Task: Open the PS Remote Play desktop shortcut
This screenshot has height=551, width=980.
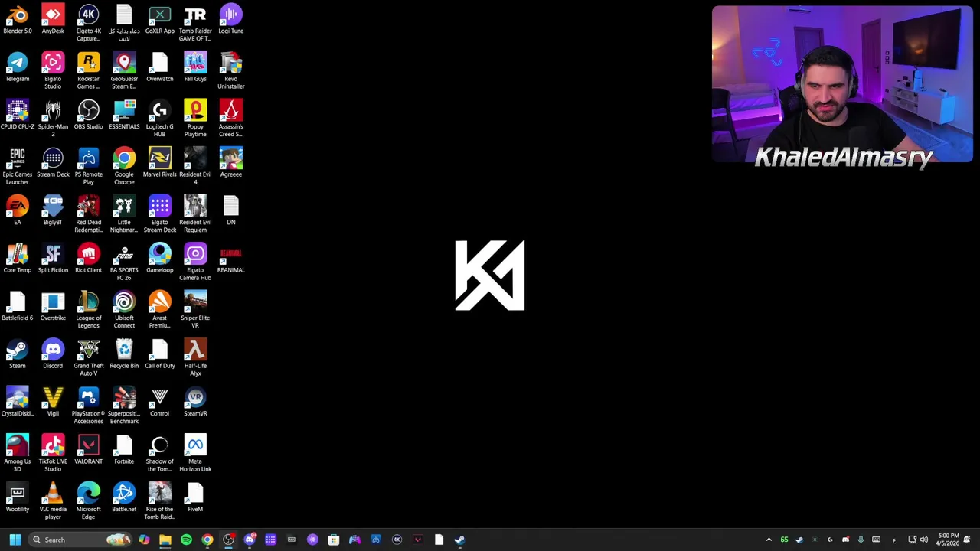Action: pos(88,166)
